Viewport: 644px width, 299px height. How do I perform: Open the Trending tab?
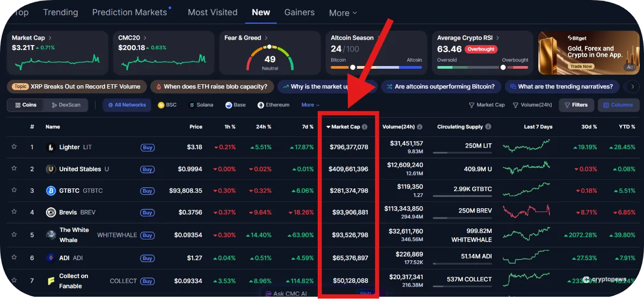(61, 12)
